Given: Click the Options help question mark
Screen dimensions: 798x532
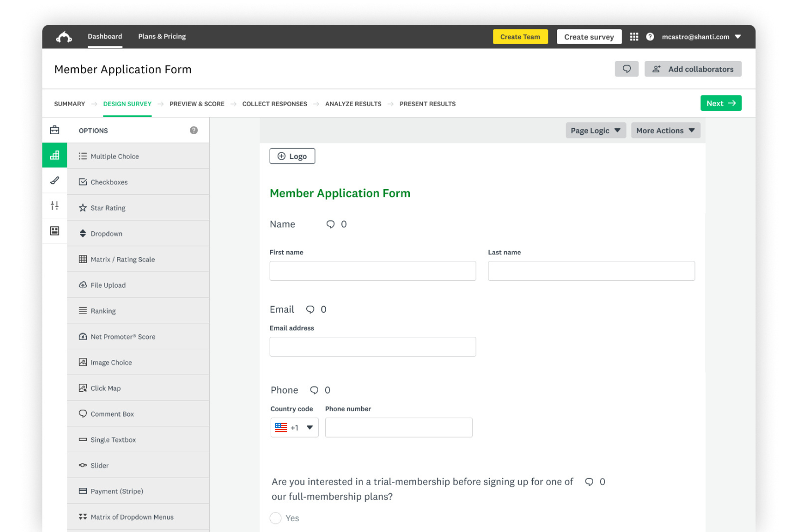Looking at the screenshot, I should pos(194,130).
